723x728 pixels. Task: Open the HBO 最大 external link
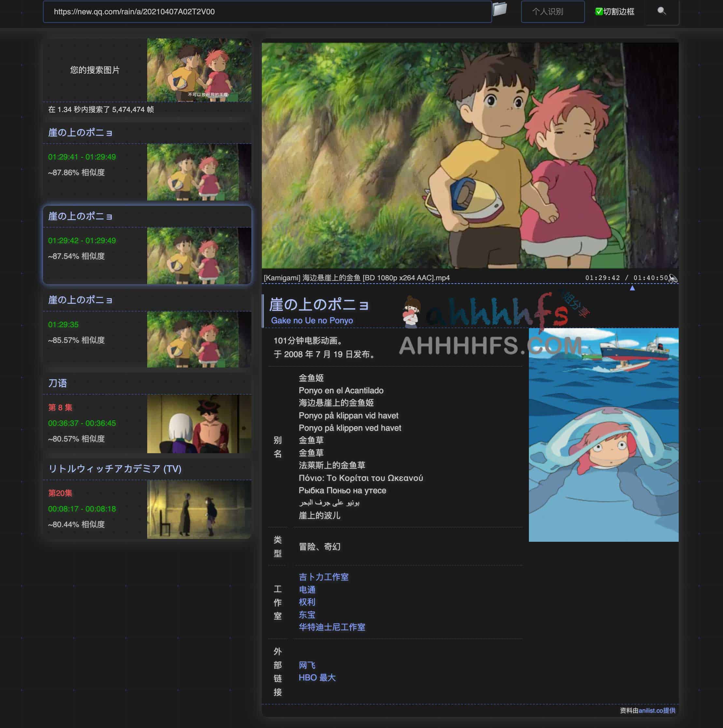[317, 678]
